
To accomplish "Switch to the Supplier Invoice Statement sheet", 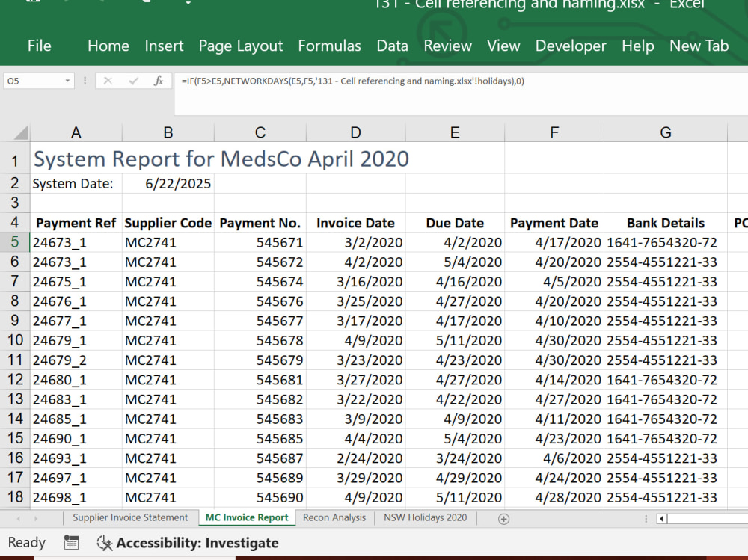I will 130,517.
